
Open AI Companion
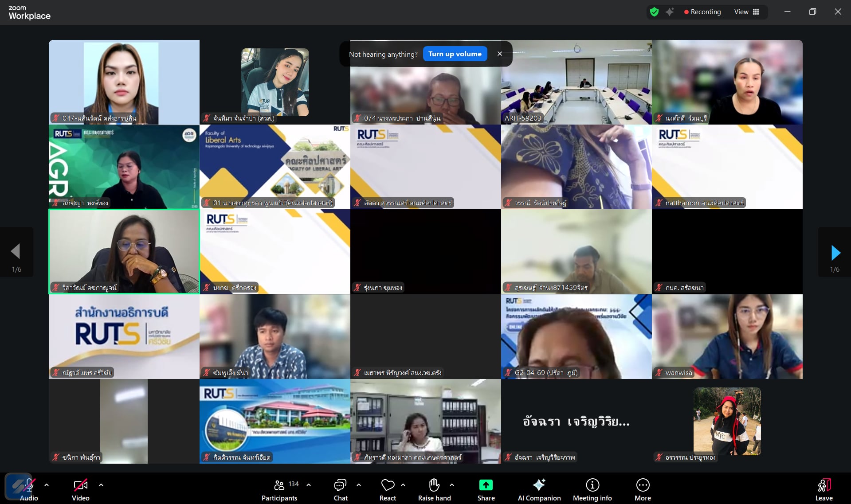tap(539, 489)
